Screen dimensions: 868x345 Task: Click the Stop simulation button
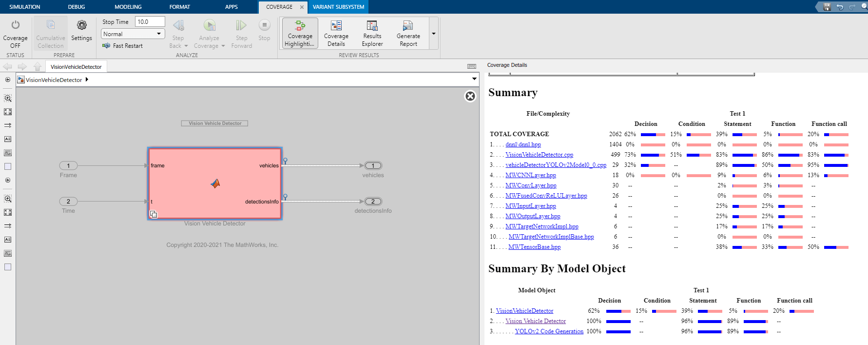tap(264, 25)
